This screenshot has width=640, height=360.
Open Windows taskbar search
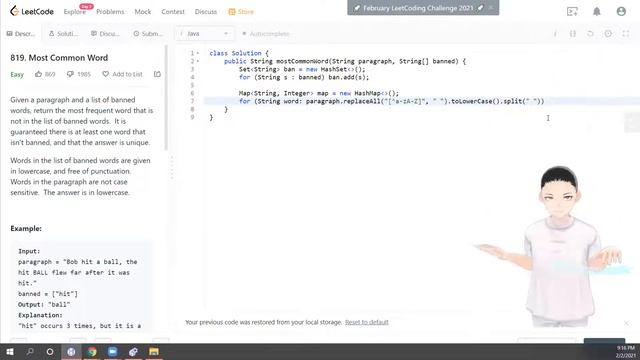[x=30, y=351]
